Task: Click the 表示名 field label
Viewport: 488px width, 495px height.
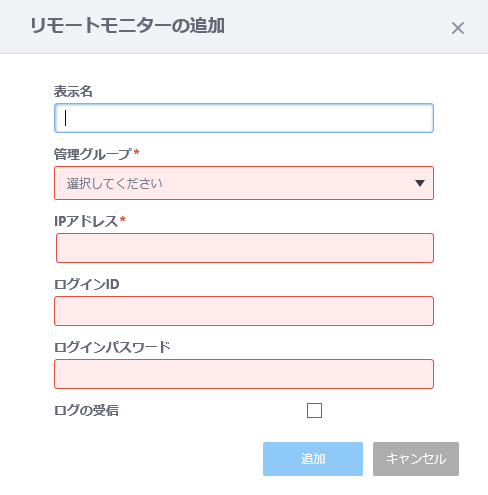Action: click(x=73, y=91)
